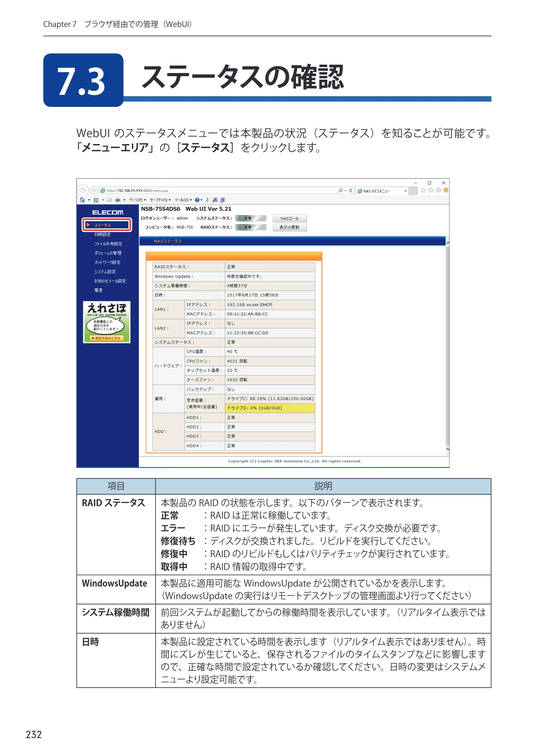Click the first OneNote icon in command bar

coord(215,200)
